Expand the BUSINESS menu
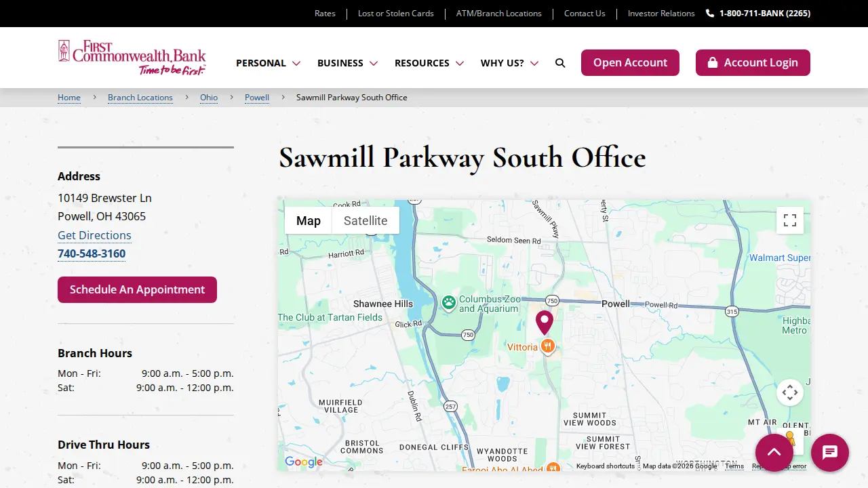This screenshot has height=488, width=868. 347,63
